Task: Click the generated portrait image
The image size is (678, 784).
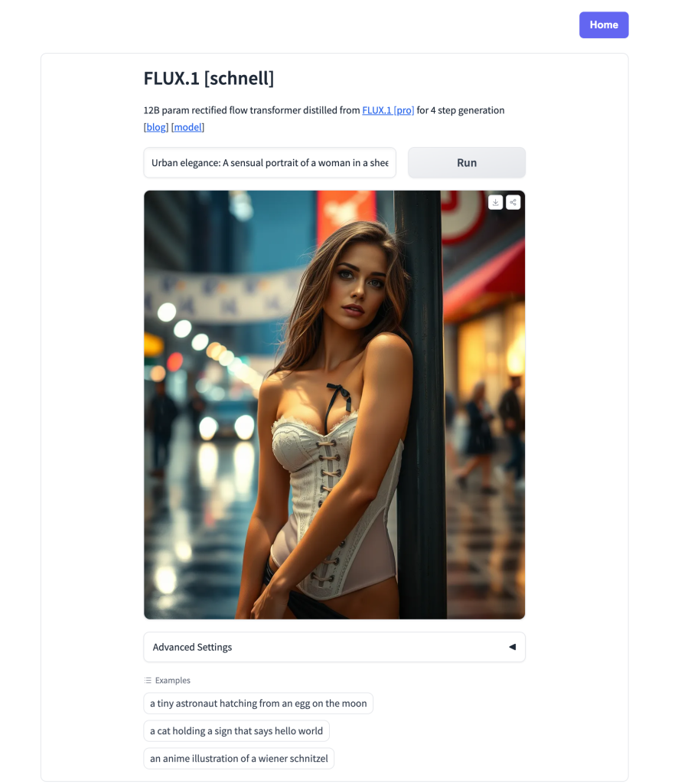Action: click(x=334, y=404)
